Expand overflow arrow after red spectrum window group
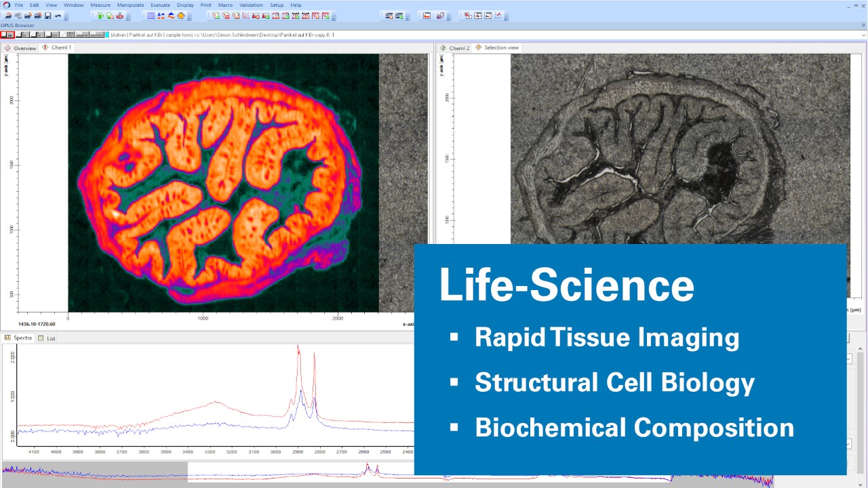868x488 pixels. pyautogui.click(x=449, y=18)
